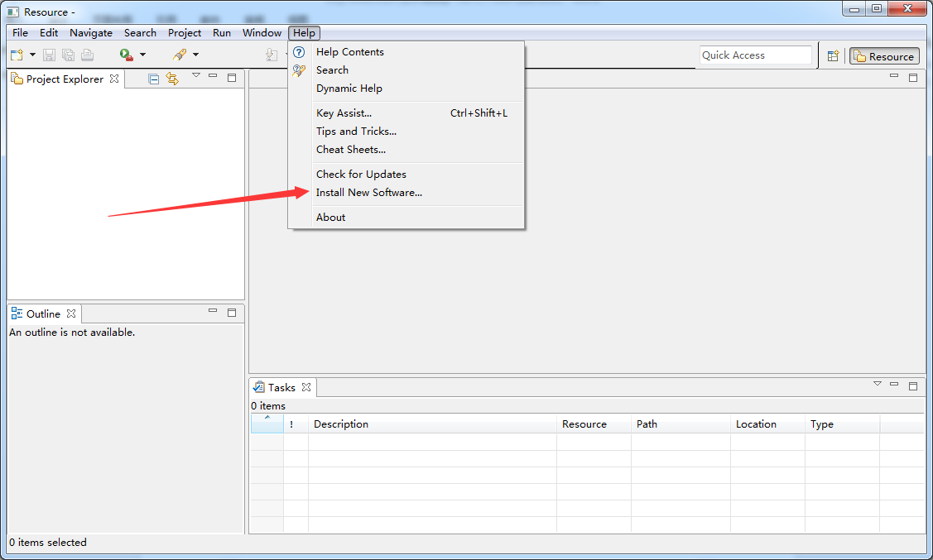Run External Tools toolbar icon
This screenshot has height=560, width=933.
pyautogui.click(x=126, y=55)
